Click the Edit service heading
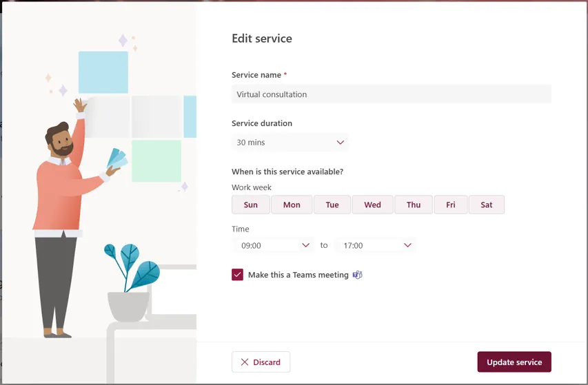 [x=262, y=39]
